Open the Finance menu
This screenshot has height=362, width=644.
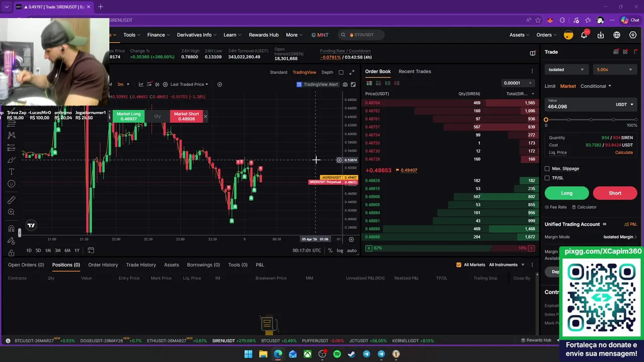[158, 35]
